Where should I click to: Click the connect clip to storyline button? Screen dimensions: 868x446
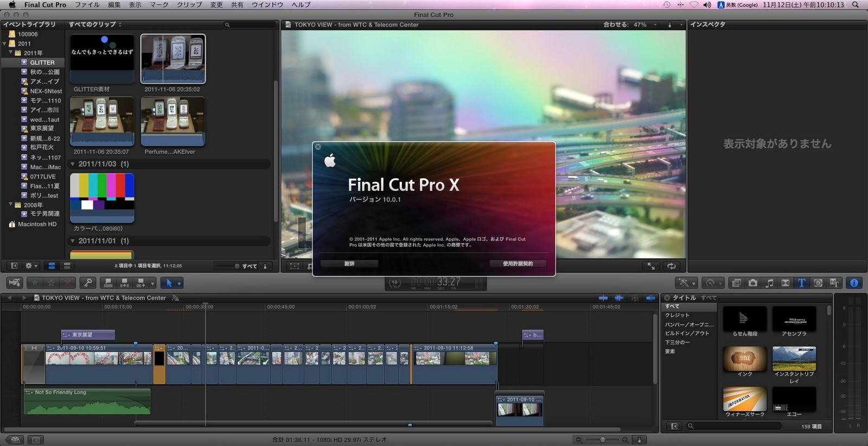coord(108,283)
